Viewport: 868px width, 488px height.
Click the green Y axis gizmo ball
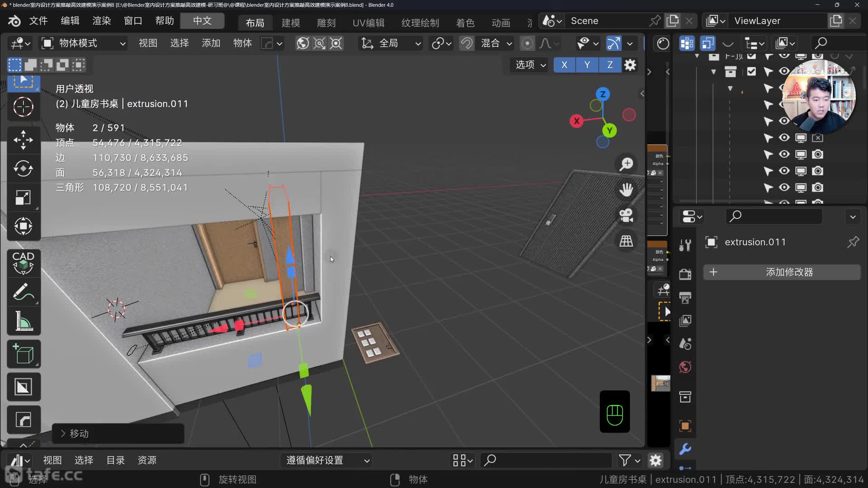609,131
